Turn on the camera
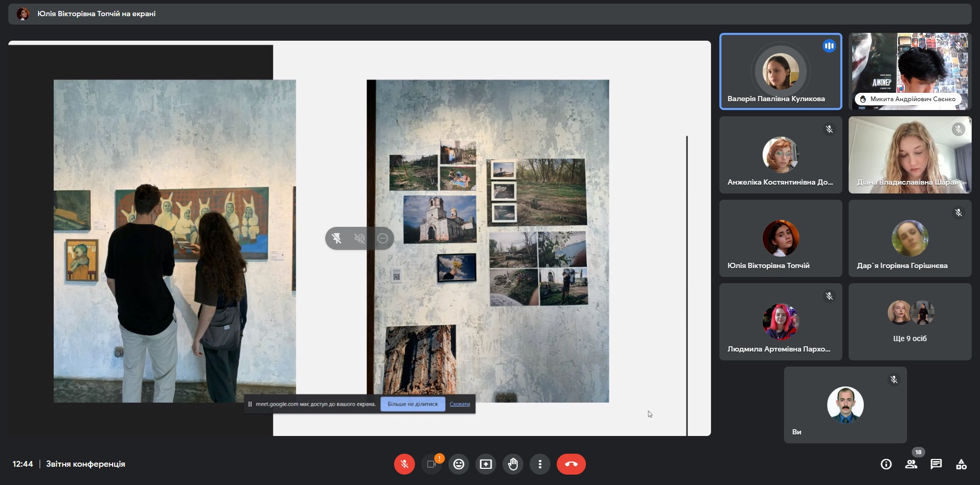Image resolution: width=980 pixels, height=485 pixels. 432,464
